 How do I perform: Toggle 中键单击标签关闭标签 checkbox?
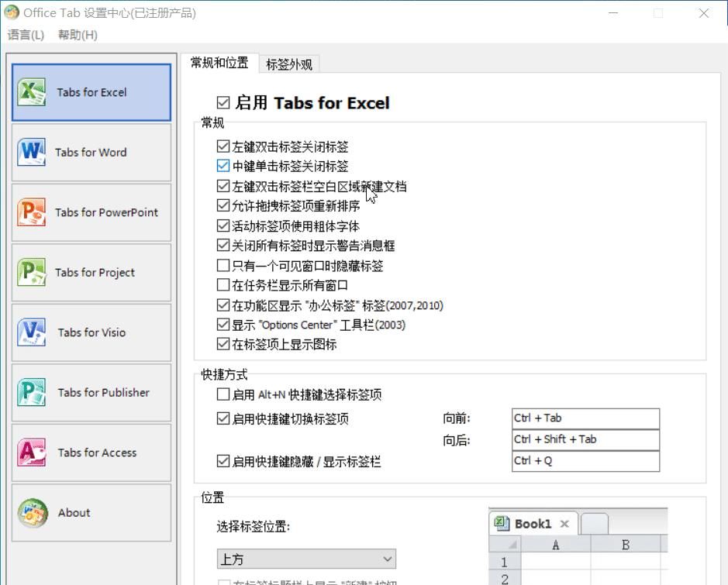pos(223,166)
